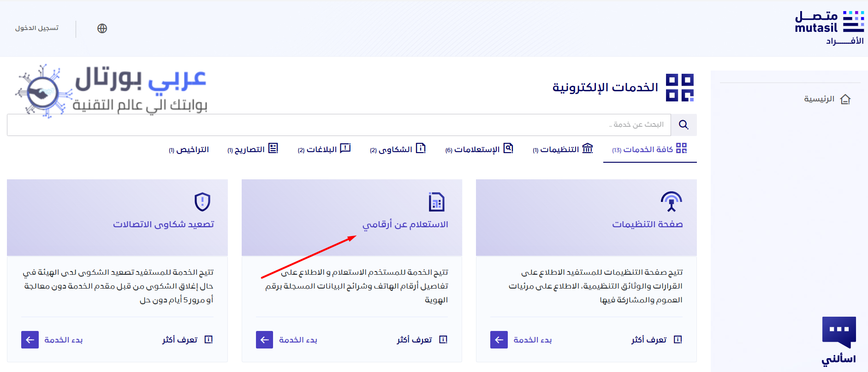
Task: Click the grid icon next to الخدمات الإلكترونية
Action: [x=680, y=88]
